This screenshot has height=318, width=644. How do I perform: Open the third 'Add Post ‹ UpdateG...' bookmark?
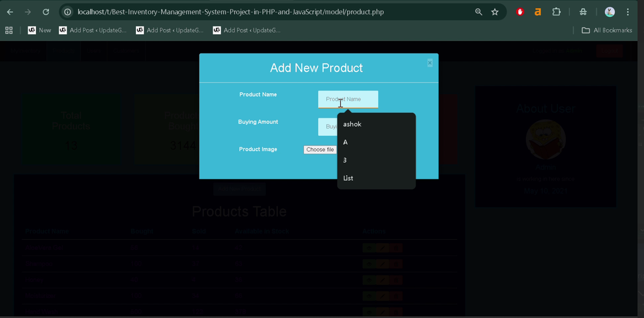point(247,30)
